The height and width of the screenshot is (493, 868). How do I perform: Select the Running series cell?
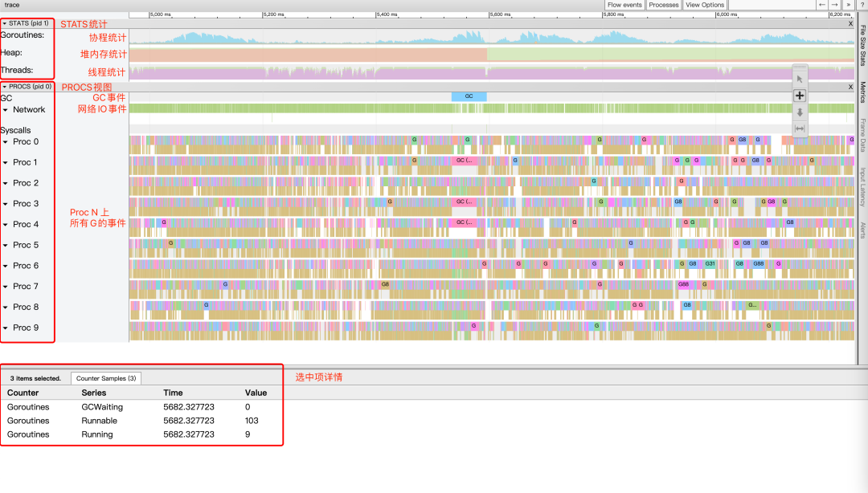click(x=97, y=435)
